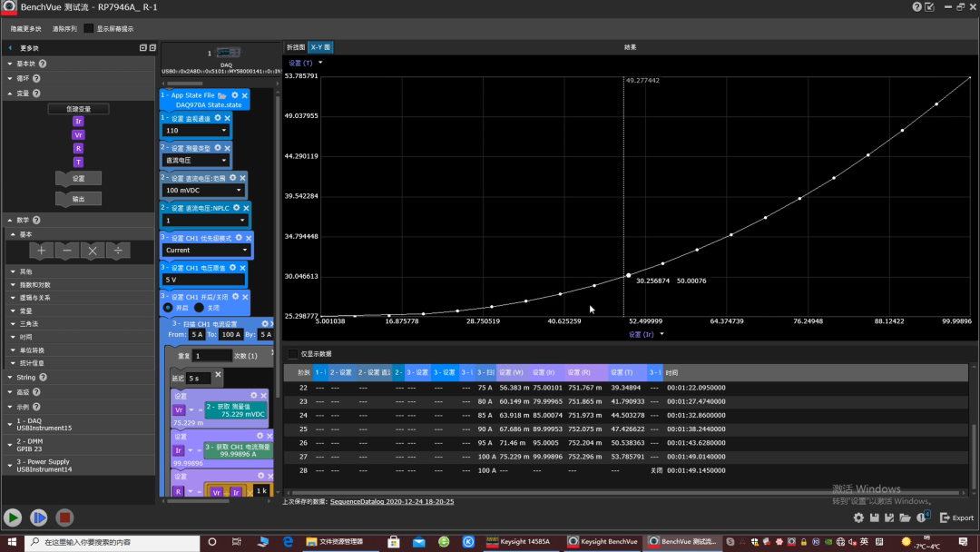980x552 pixels.
Task: Open the results settings gear icon
Action: click(x=858, y=517)
